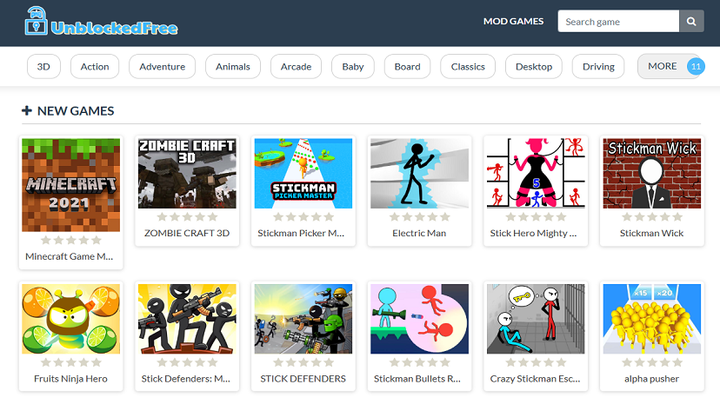Click the STICK DEFENDERS title link
The image size is (720, 404).
coord(303,379)
